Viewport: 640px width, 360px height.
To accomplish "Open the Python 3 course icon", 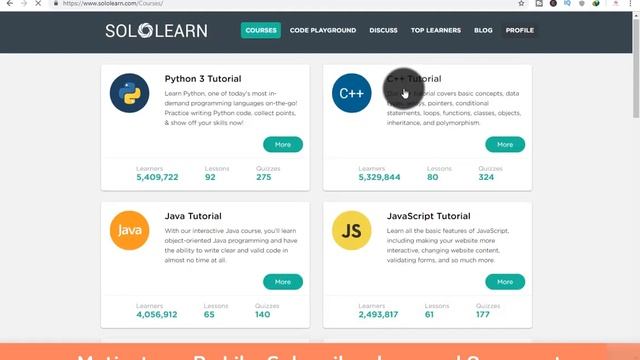I will point(129,93).
